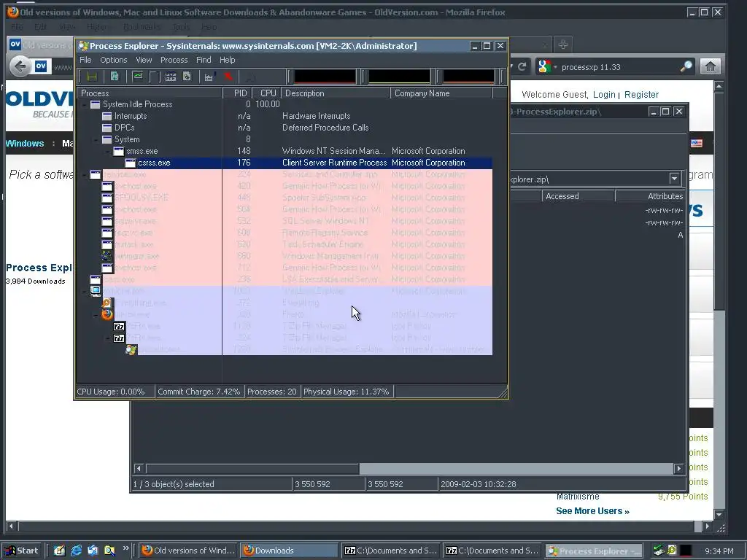Collapse the services.exe tree node (PID 224)

85,175
